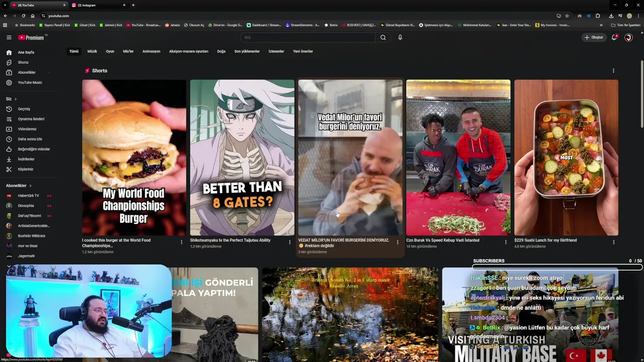
Task: Open the Botrix bookmark
Action: tap(331, 25)
